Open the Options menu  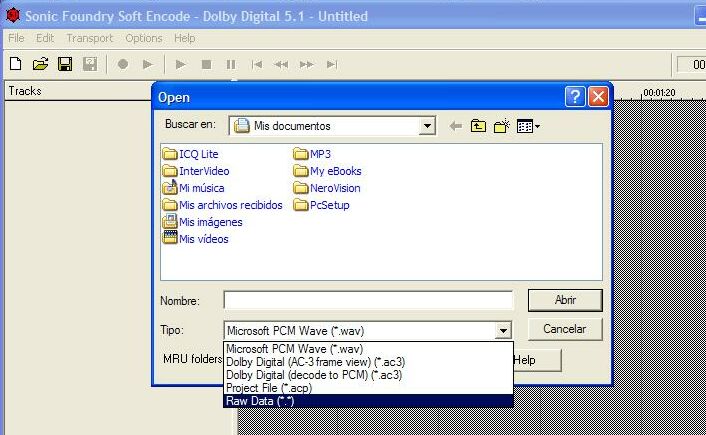pos(144,38)
